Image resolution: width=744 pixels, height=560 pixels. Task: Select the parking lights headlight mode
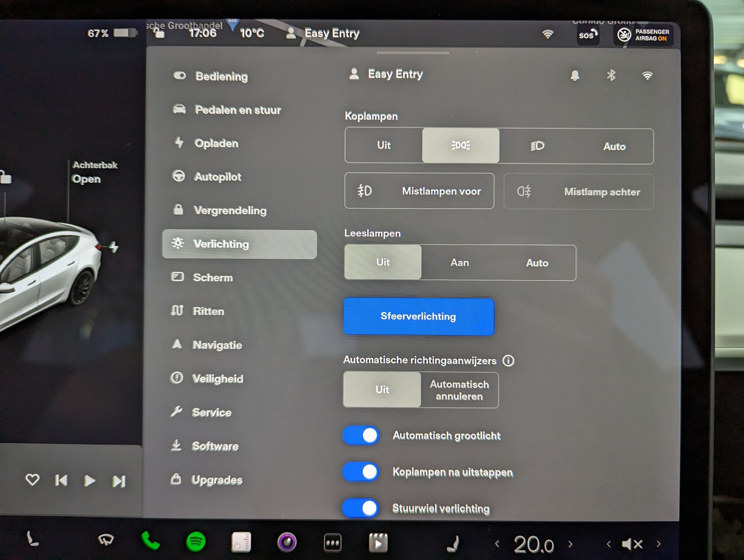(x=460, y=146)
